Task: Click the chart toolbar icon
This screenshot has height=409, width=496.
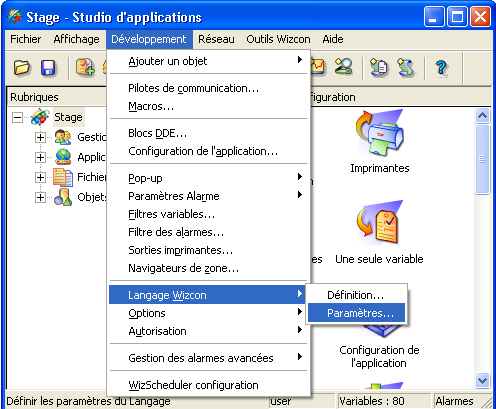Action: [318, 67]
